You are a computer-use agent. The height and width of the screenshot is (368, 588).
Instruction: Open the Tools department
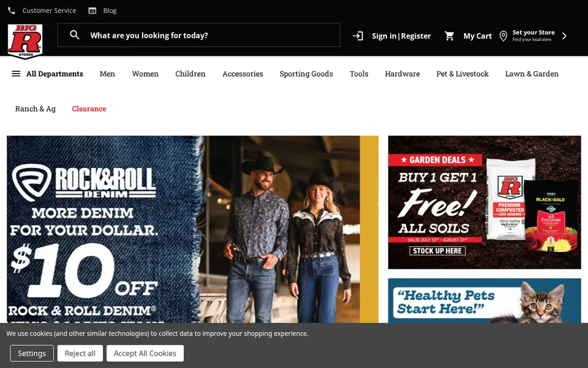tap(359, 74)
